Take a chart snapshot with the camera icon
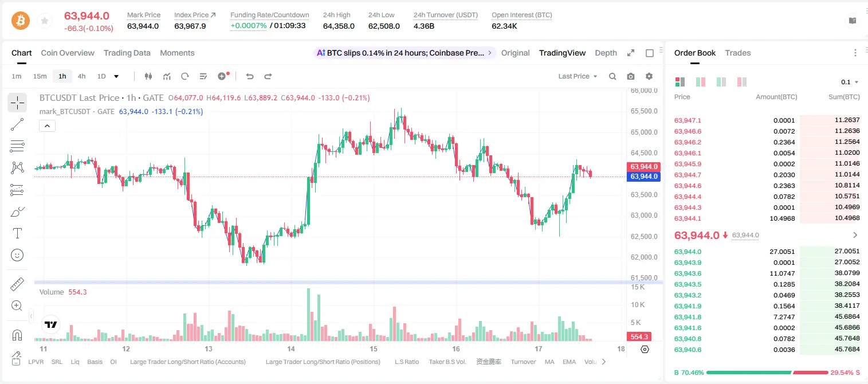The height and width of the screenshot is (384, 868). tap(631, 76)
